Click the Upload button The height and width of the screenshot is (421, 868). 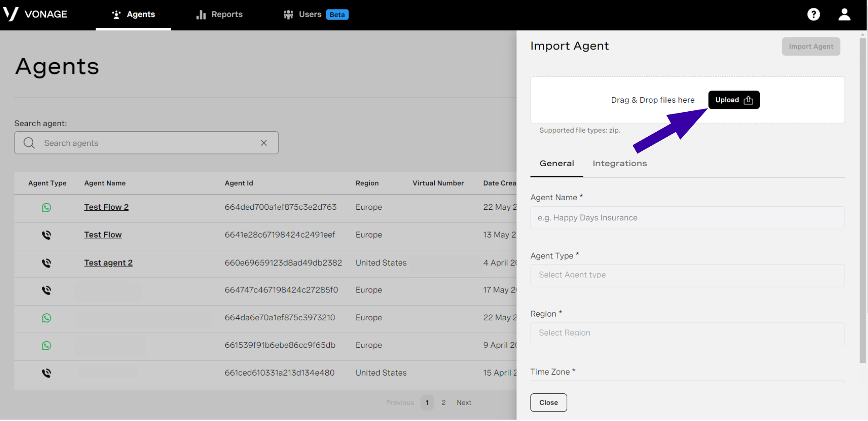(734, 100)
